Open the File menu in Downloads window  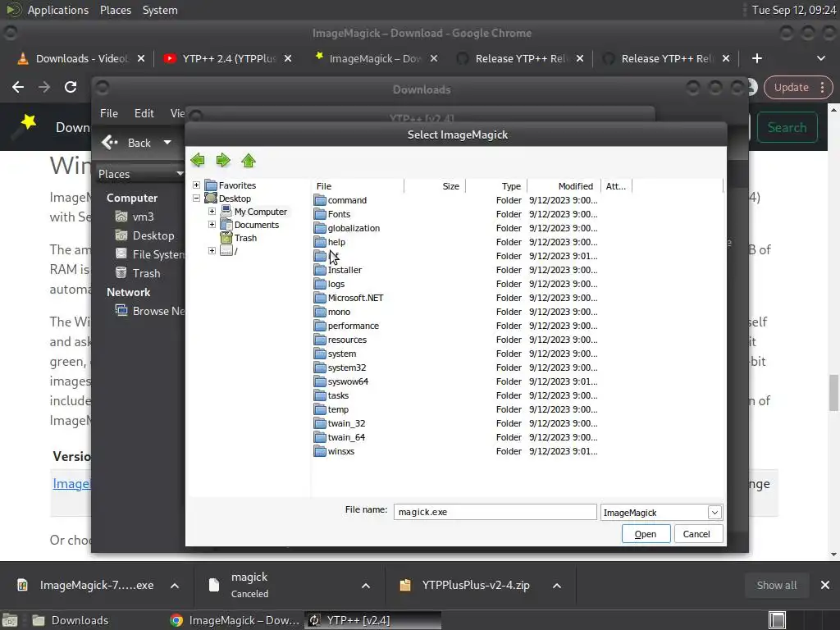(109, 113)
